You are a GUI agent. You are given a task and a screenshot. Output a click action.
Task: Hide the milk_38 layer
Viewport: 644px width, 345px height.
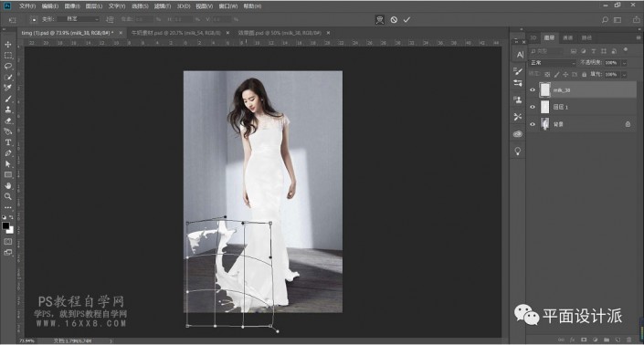pyautogui.click(x=533, y=89)
